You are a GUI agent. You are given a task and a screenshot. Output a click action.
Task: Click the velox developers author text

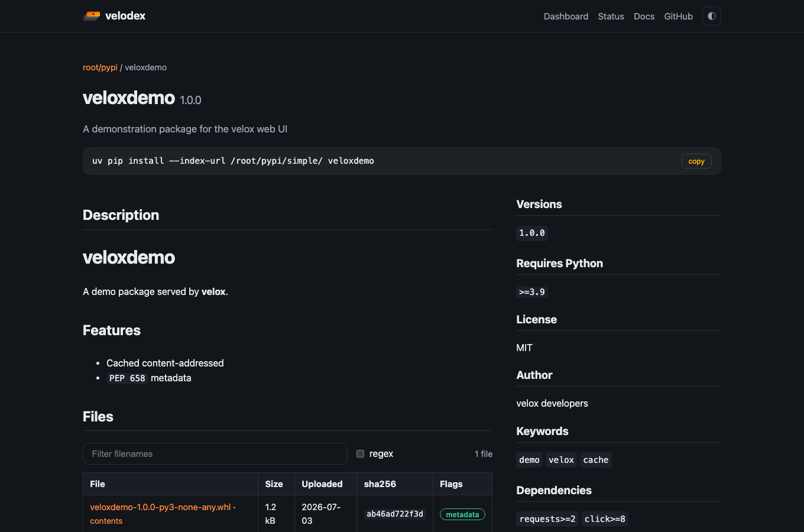point(552,403)
